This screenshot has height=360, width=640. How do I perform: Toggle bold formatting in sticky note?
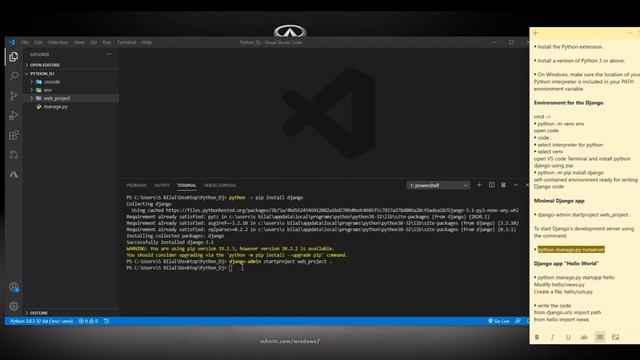(537, 337)
